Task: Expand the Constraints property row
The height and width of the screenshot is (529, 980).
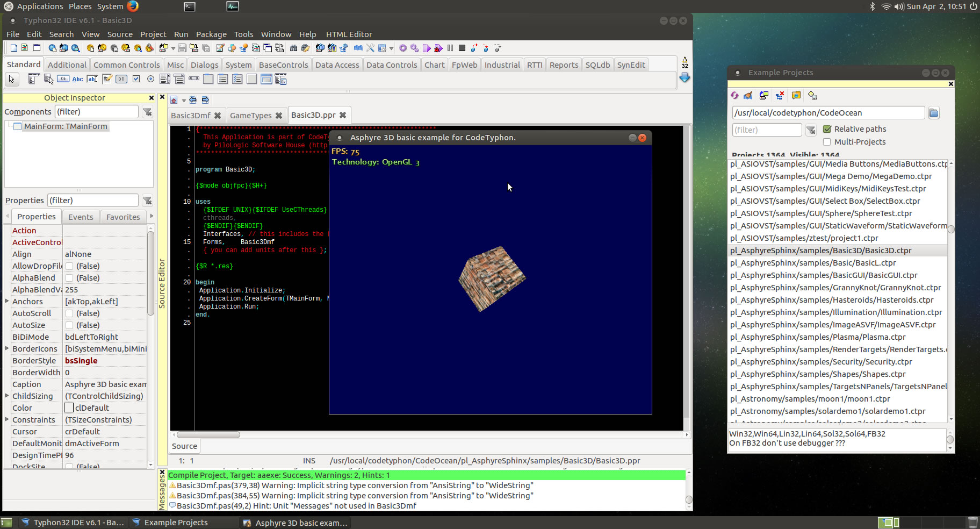Action: pos(7,419)
